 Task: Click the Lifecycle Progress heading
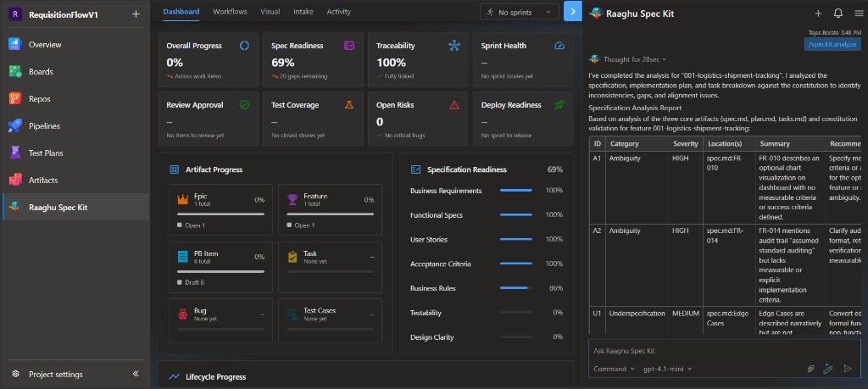coord(216,377)
